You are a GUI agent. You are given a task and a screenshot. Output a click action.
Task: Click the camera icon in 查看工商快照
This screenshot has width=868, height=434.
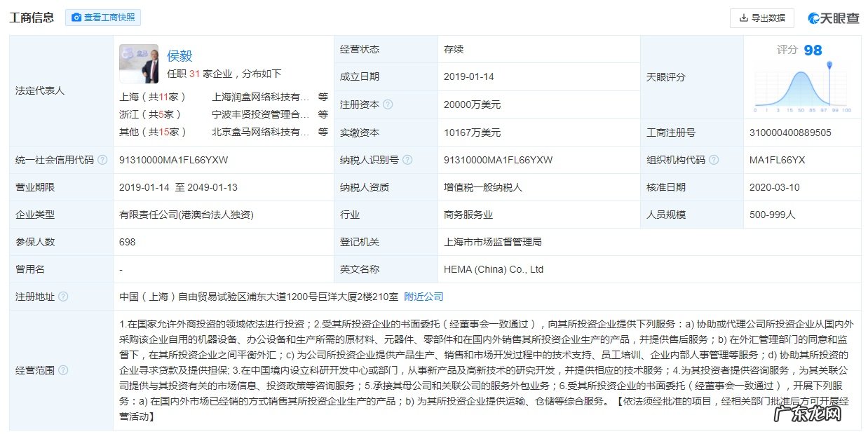76,18
